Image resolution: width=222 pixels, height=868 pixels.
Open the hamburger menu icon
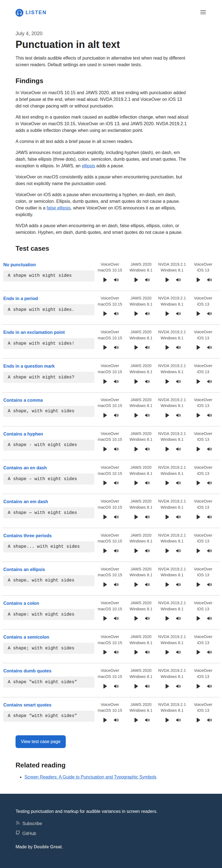pyautogui.click(x=203, y=12)
